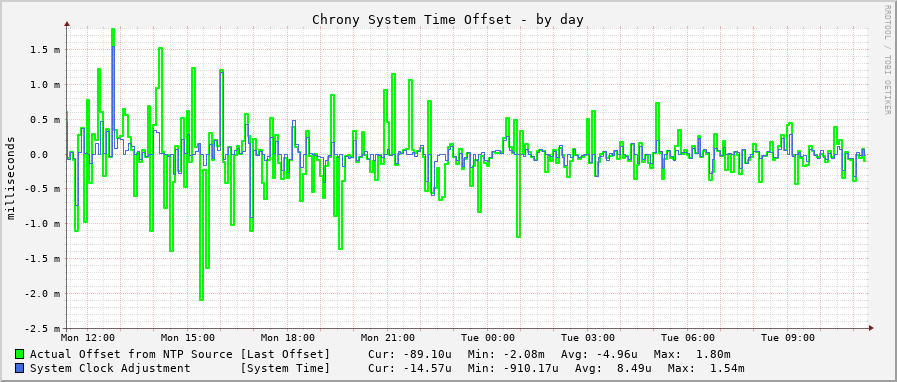897x382 pixels.
Task: Click the "System Clock Adjustment" legend text
Action: [x=110, y=368]
